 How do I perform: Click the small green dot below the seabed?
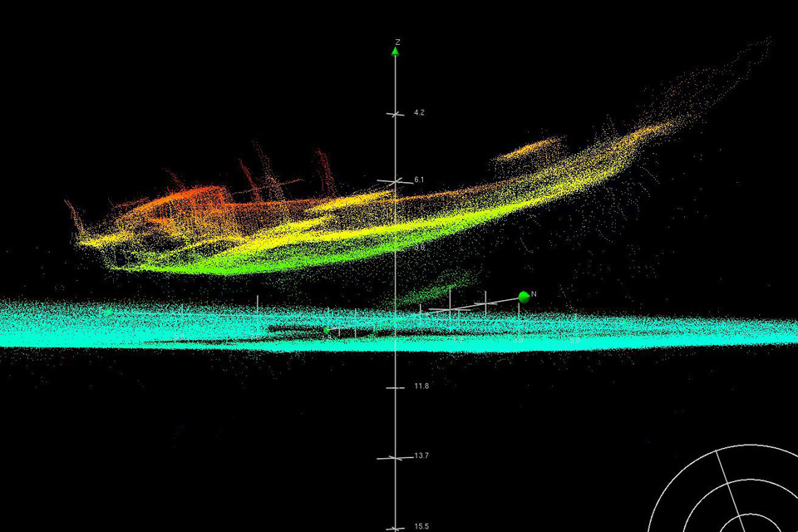tap(327, 330)
